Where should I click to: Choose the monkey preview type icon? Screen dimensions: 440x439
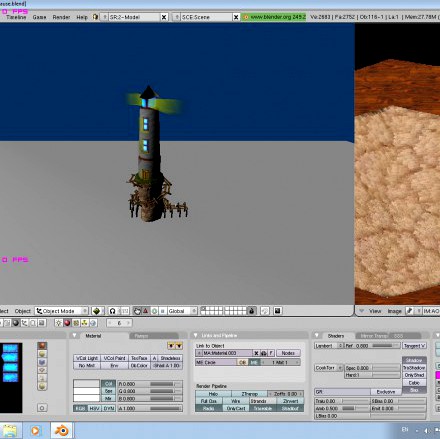point(42,370)
